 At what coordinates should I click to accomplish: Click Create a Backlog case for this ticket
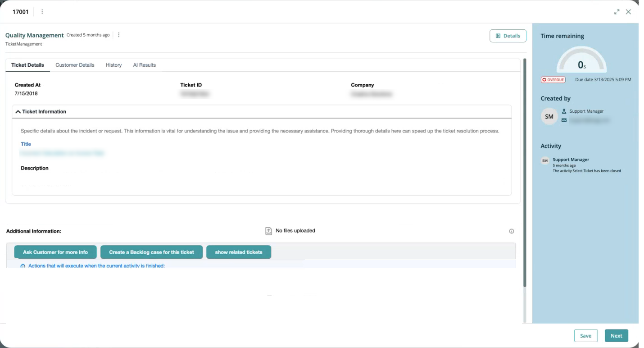click(x=151, y=252)
